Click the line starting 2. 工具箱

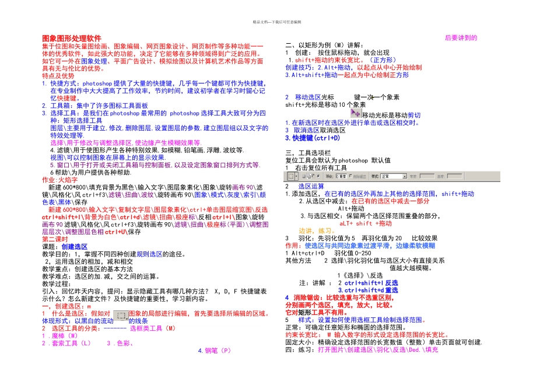coord(94,106)
